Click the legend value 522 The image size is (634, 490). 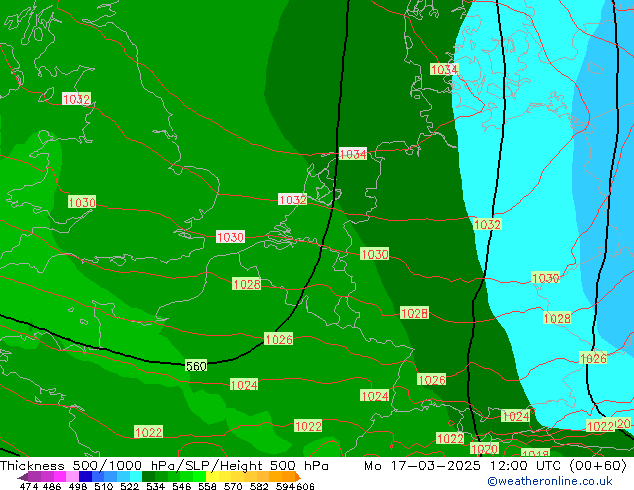pos(129,486)
